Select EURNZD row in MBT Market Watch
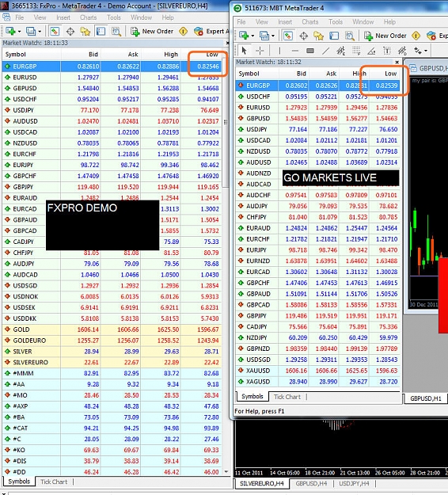 pyautogui.click(x=317, y=261)
